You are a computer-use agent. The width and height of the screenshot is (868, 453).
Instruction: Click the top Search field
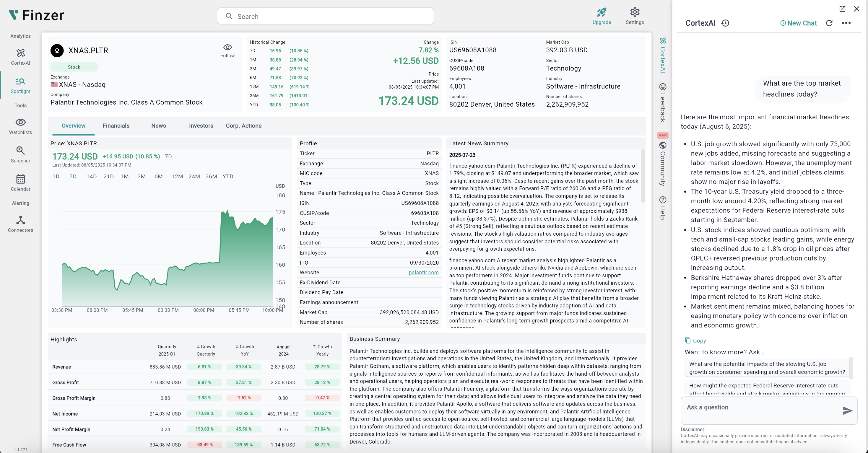pos(325,16)
